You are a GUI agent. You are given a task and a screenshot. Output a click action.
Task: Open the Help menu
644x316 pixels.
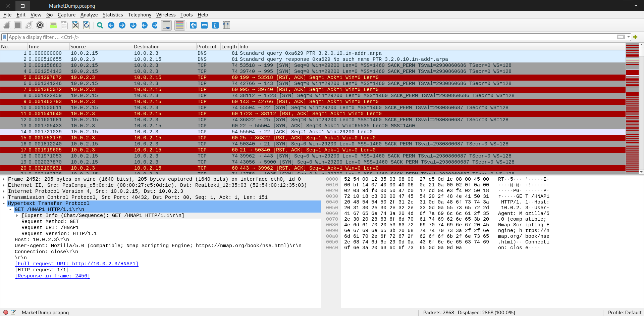(x=203, y=15)
